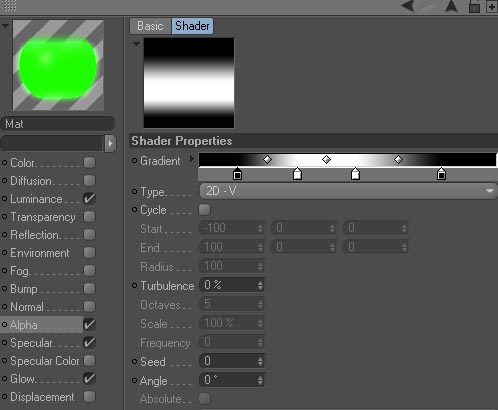The width and height of the screenshot is (498, 410).
Task: Switch to the Basic tab
Action: (150, 26)
